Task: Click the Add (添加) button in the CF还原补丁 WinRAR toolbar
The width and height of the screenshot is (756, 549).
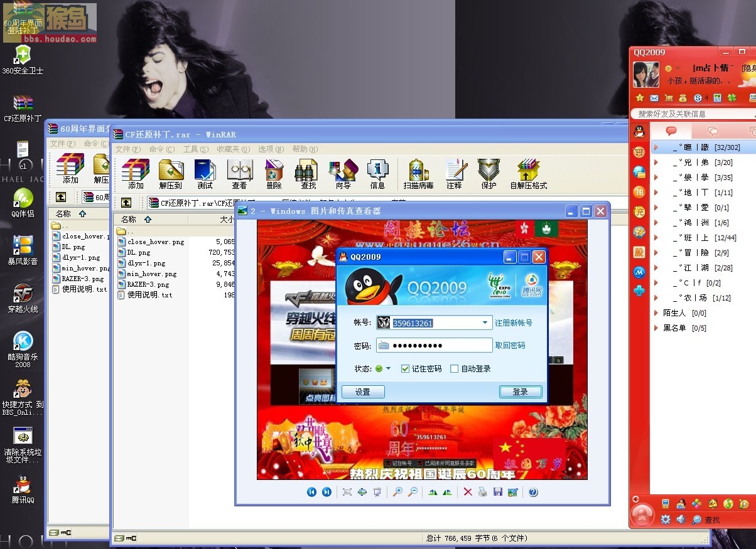Action: pyautogui.click(x=136, y=174)
